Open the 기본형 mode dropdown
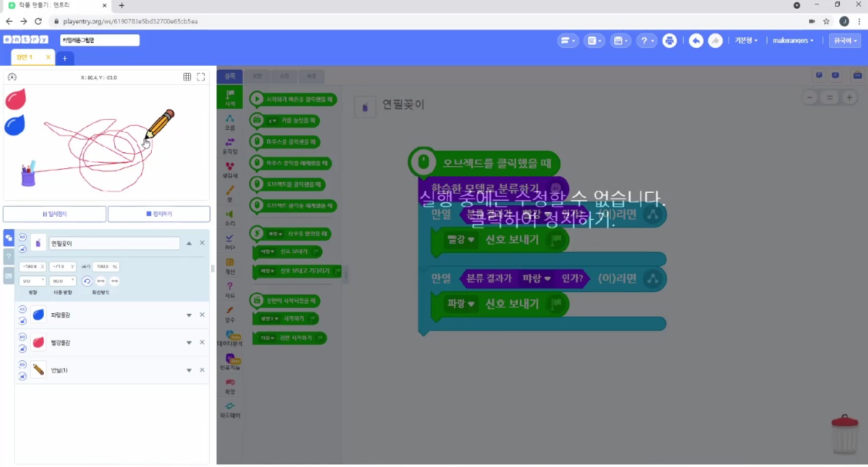The width and height of the screenshot is (868, 467). [x=746, y=41]
